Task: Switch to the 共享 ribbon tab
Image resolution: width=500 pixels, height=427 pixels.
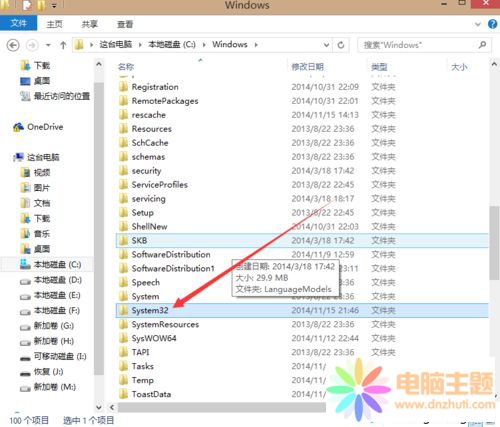Action: click(x=90, y=24)
